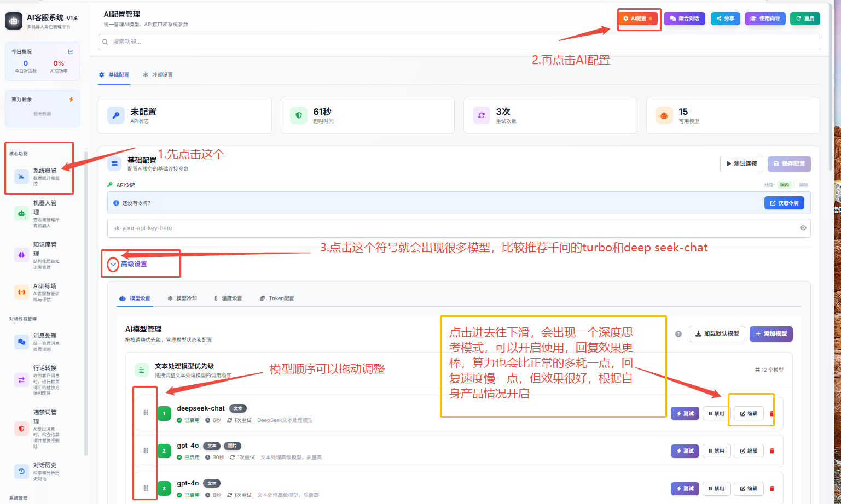
Task: Click the 添加模型 button
Action: (x=770, y=334)
